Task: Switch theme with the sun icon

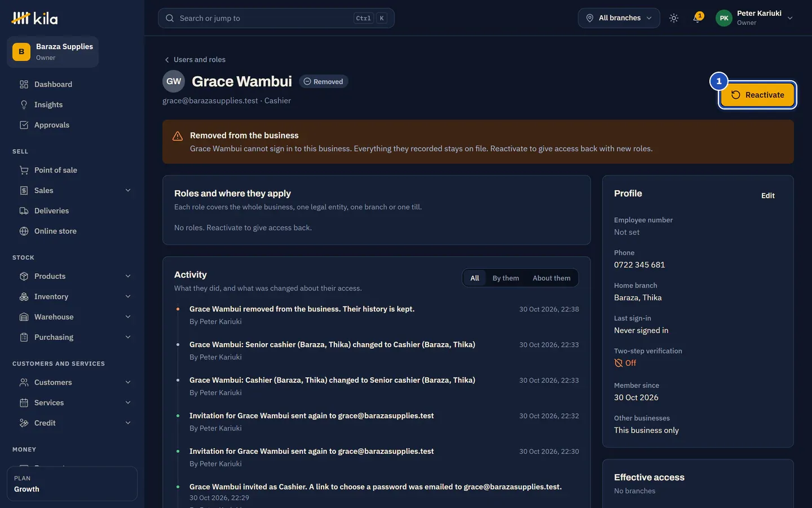Action: coord(674,18)
